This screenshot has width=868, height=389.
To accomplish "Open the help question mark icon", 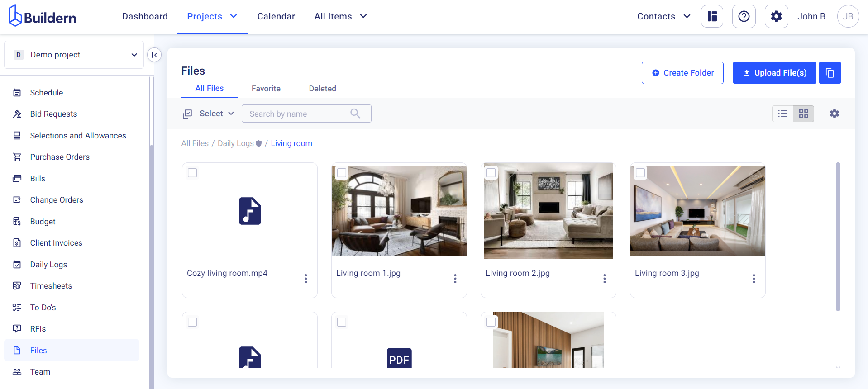I will coord(744,17).
